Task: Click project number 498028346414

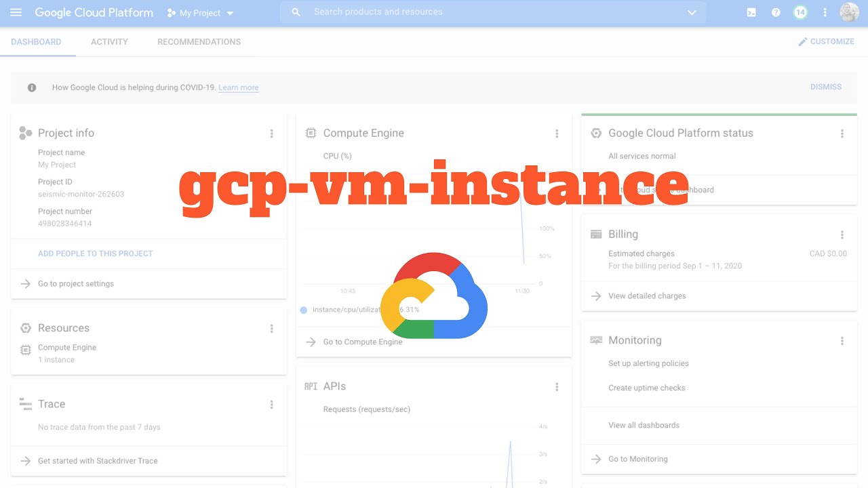Action: point(64,223)
